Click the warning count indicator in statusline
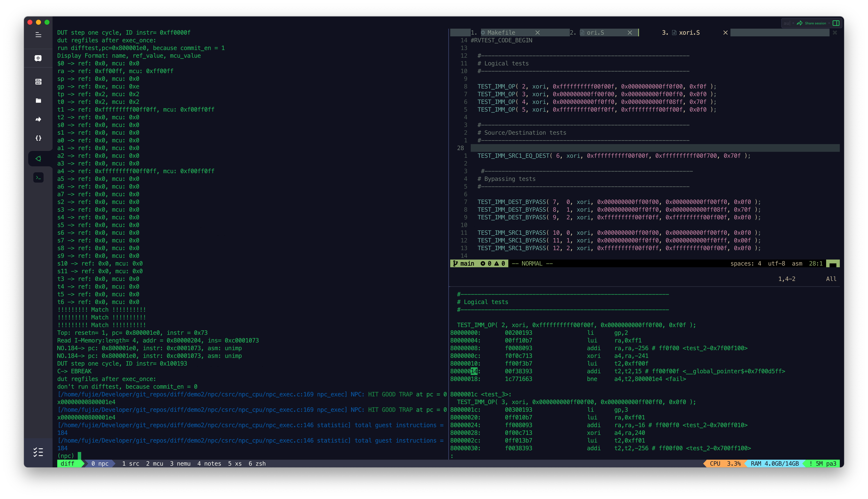Viewport: 868px width, 499px height. pos(500,264)
